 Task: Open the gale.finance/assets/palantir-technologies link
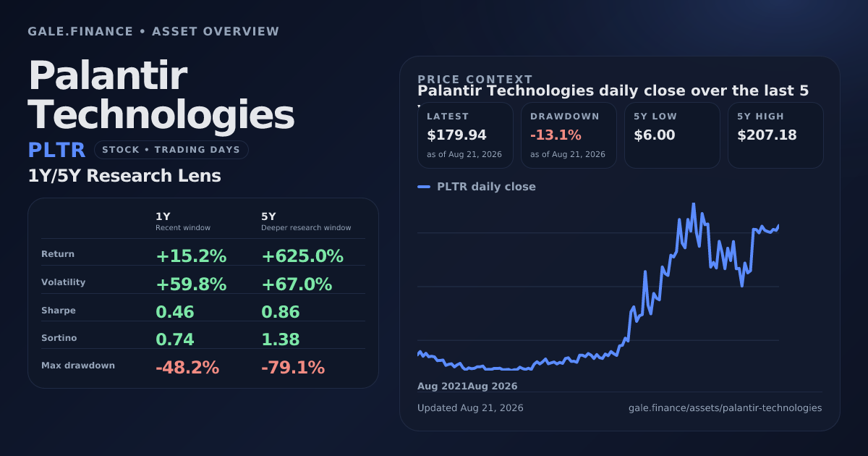(725, 408)
